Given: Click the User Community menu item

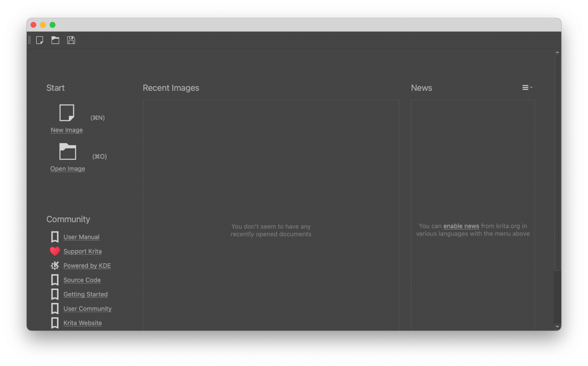Looking at the screenshot, I should pyautogui.click(x=87, y=308).
